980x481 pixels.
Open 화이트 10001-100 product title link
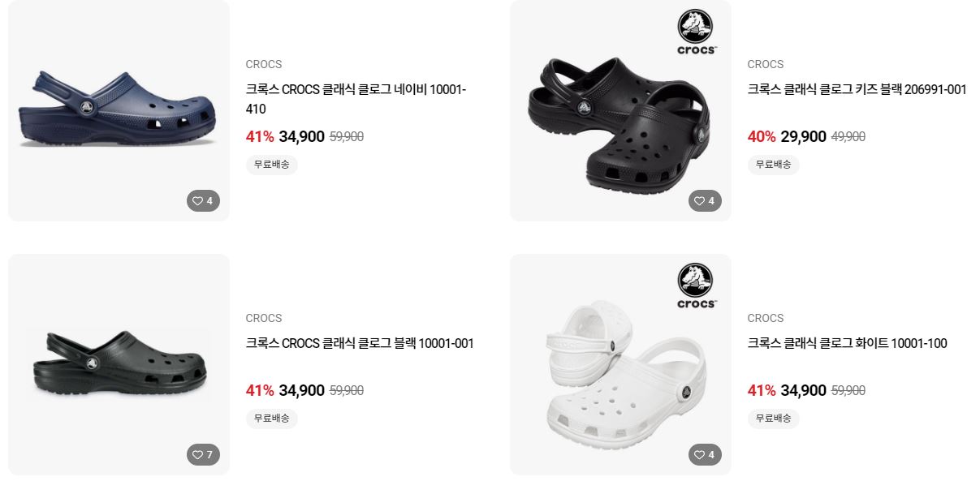847,343
